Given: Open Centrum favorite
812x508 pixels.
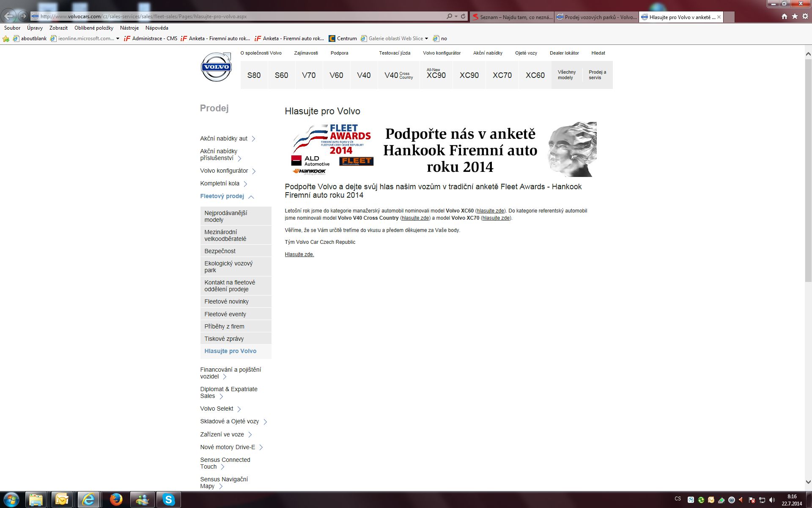Looking at the screenshot, I should (x=343, y=39).
